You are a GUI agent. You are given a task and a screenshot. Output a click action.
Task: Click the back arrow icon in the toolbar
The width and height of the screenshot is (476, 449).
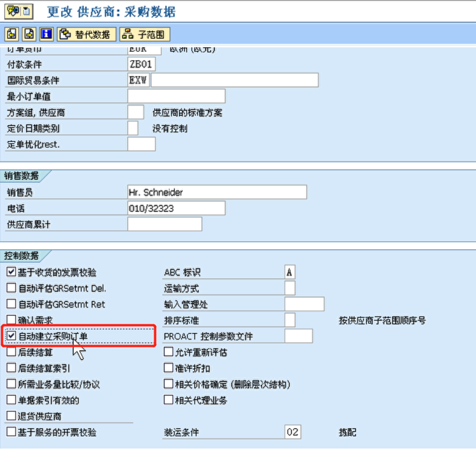pos(12,33)
